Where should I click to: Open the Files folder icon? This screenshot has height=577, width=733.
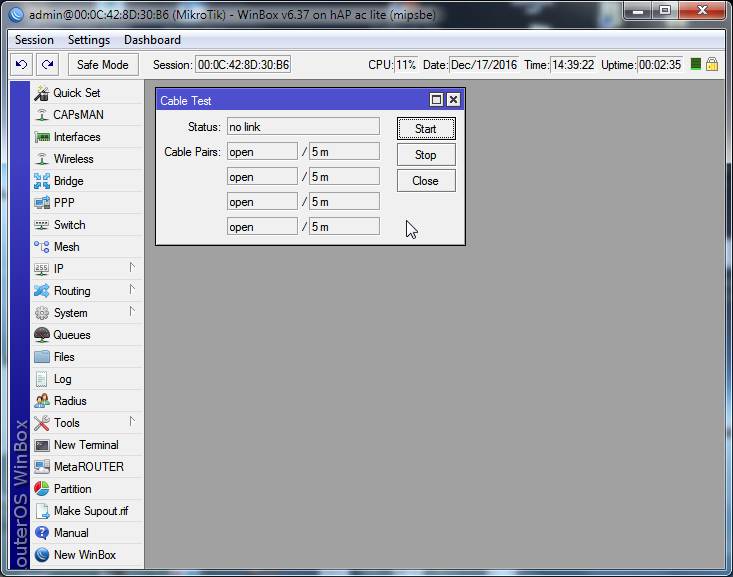(x=42, y=356)
